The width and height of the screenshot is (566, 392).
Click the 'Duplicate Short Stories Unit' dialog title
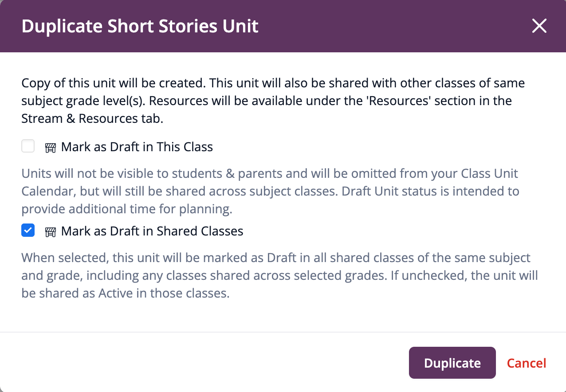[x=140, y=27]
